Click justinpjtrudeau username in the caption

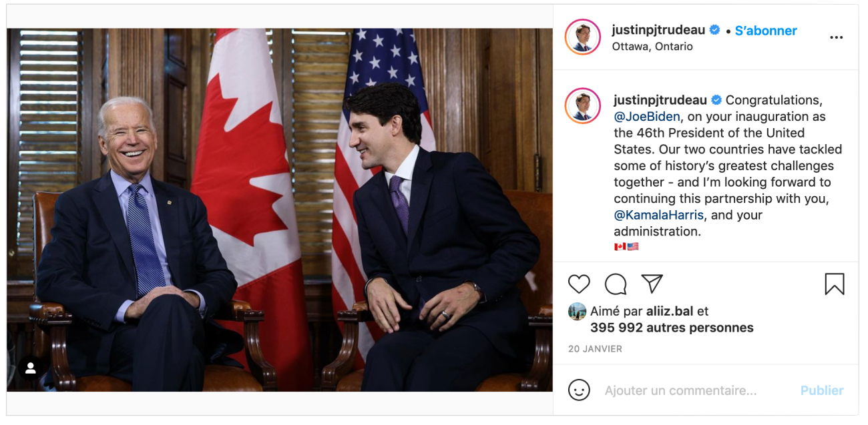point(660,100)
